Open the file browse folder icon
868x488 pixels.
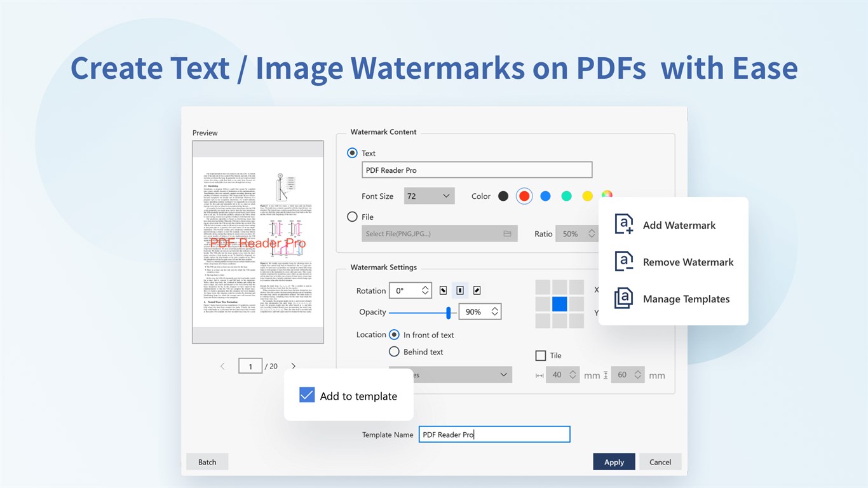[x=507, y=234]
